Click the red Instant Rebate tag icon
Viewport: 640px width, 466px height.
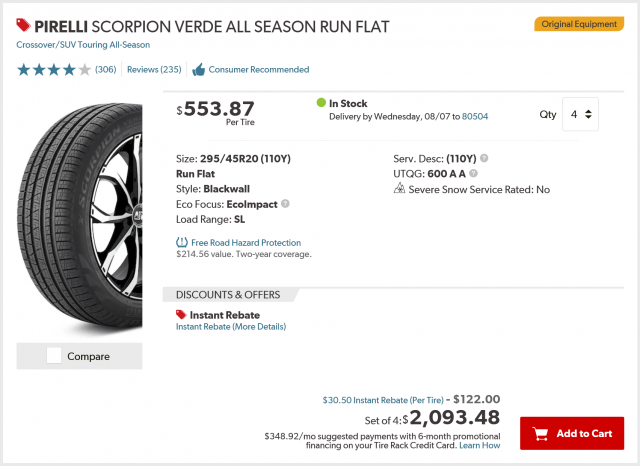pyautogui.click(x=181, y=315)
